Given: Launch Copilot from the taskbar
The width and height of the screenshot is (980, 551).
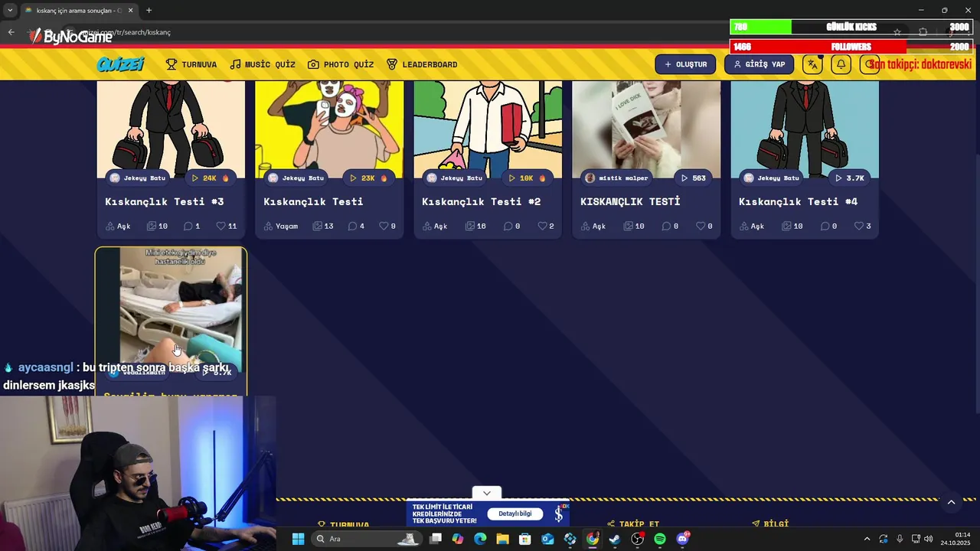Looking at the screenshot, I should pos(458,539).
